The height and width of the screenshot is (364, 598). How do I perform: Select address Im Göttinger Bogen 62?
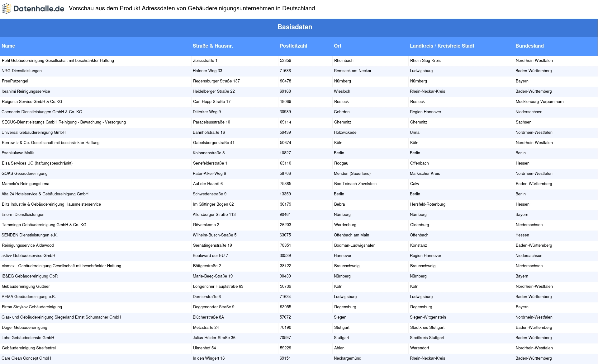213,204
